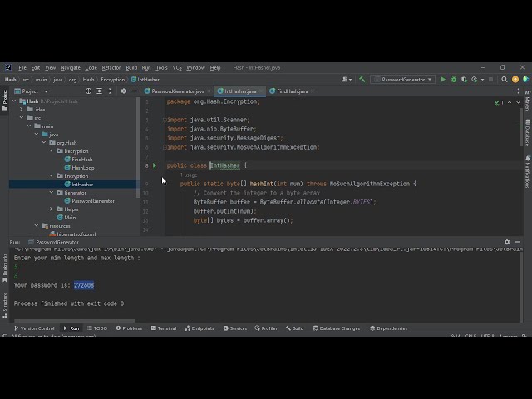
Task: Go to next highlighted problem arrow
Action: [x=518, y=102]
